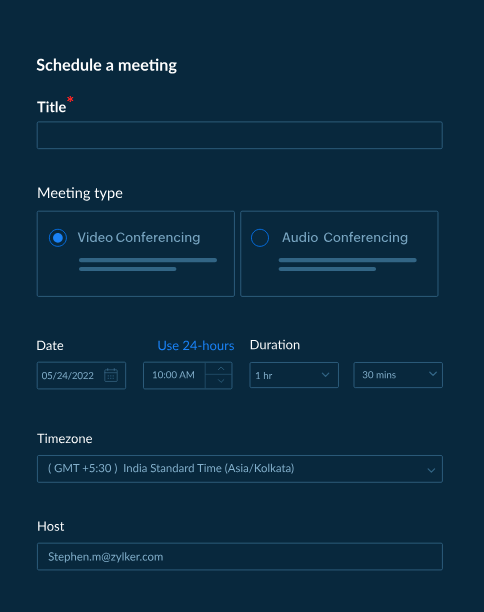Choose the Video Conferencing card
This screenshot has height=612, width=484.
[136, 254]
